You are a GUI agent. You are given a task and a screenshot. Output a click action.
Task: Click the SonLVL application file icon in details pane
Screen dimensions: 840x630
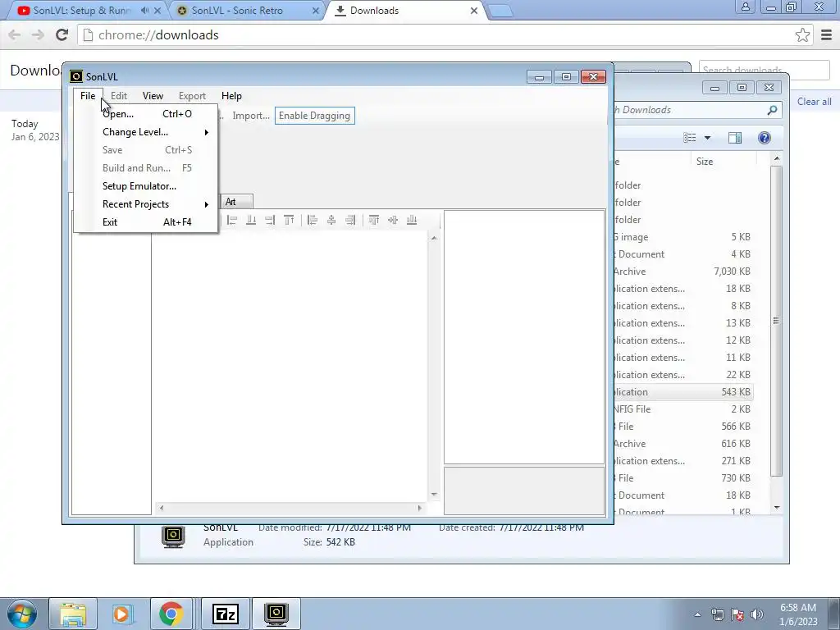click(173, 536)
